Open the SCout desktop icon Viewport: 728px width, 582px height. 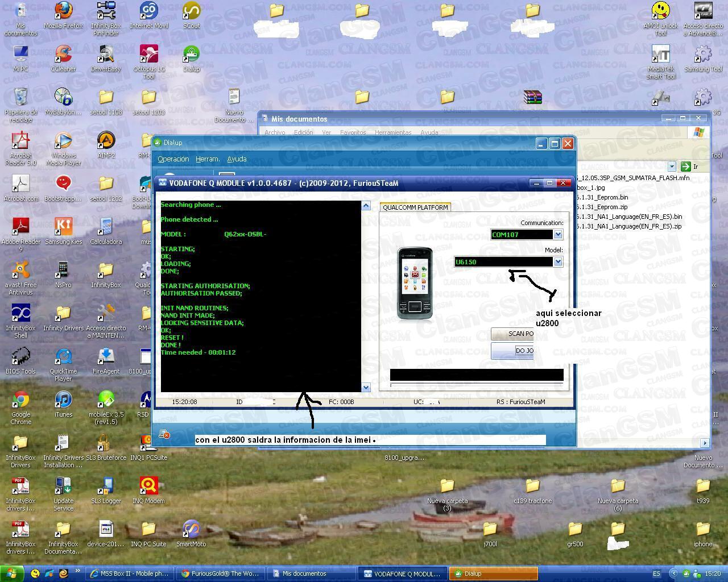coord(192,15)
